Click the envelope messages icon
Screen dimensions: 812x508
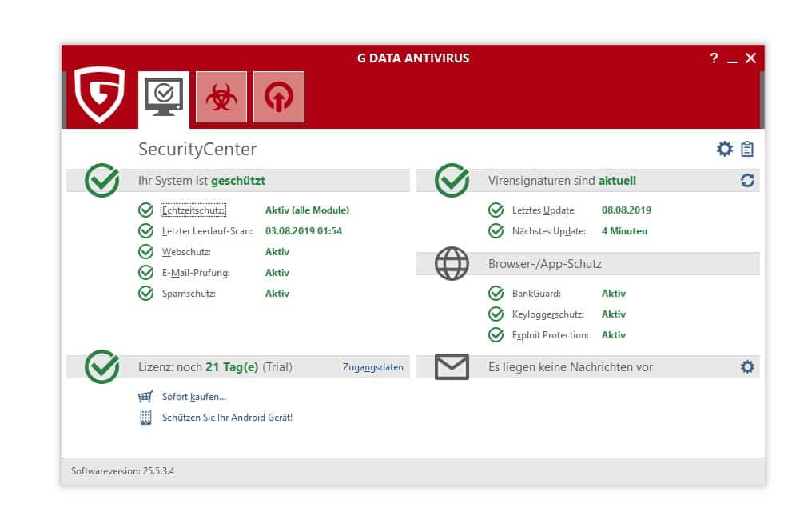(x=452, y=367)
